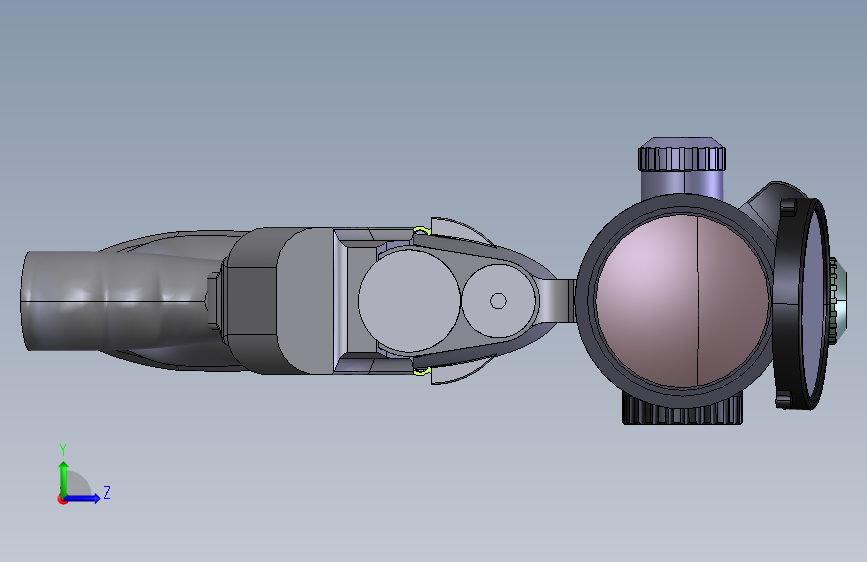867x562 pixels.
Task: Click the red origin dot of the triad
Action: [62, 499]
